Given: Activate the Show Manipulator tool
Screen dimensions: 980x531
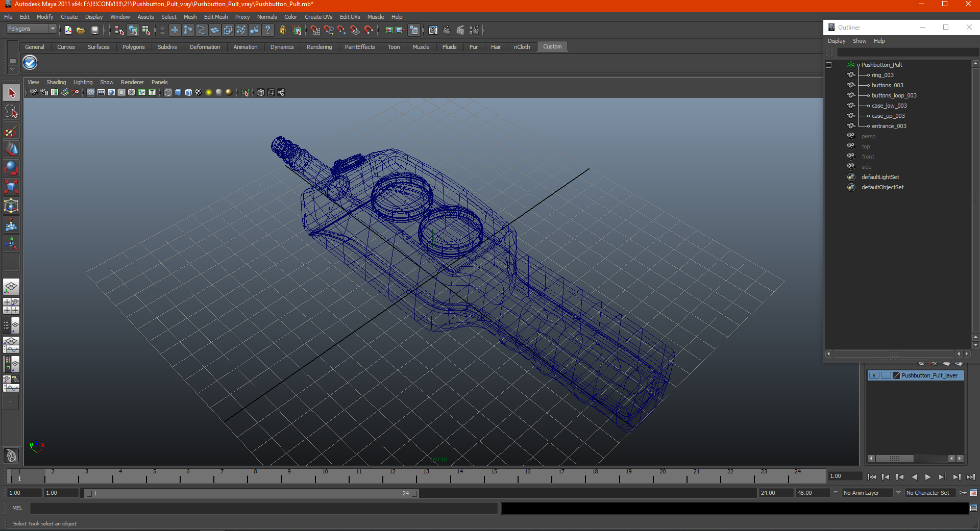Looking at the screenshot, I should pos(11,243).
